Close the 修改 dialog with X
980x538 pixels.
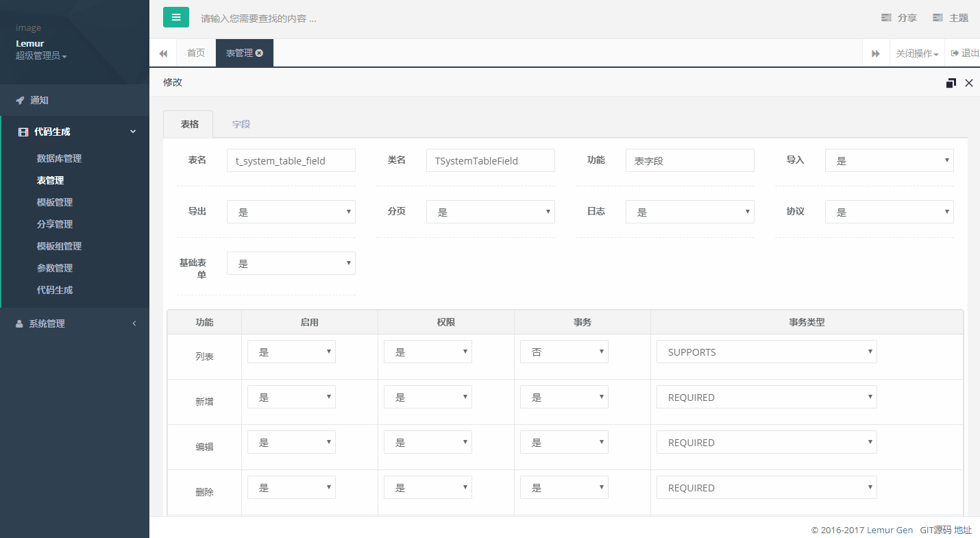point(969,83)
